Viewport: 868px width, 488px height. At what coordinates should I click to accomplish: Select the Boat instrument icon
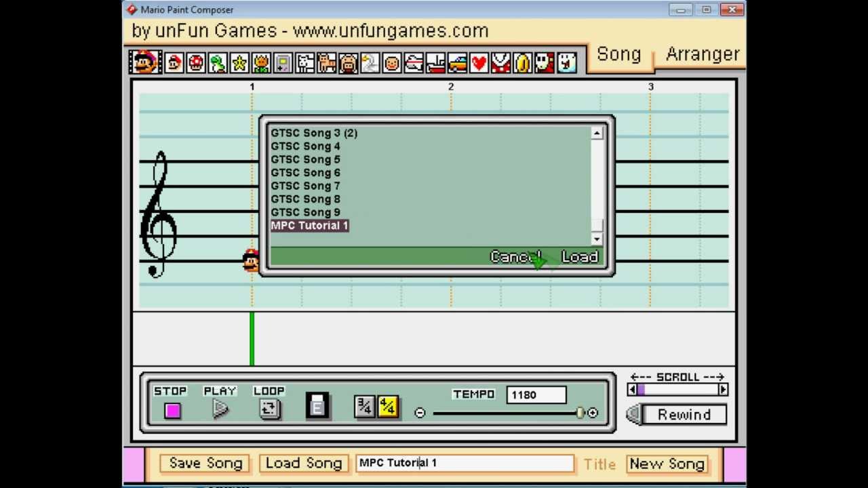pyautogui.click(x=435, y=64)
